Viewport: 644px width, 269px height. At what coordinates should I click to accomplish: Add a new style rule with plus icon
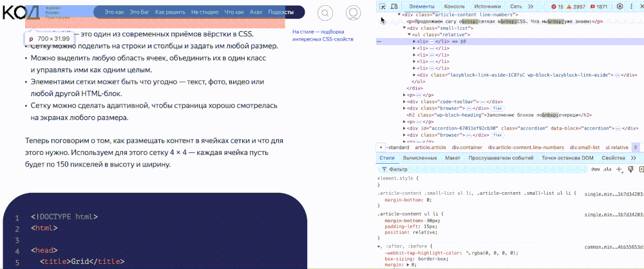(x=619, y=170)
